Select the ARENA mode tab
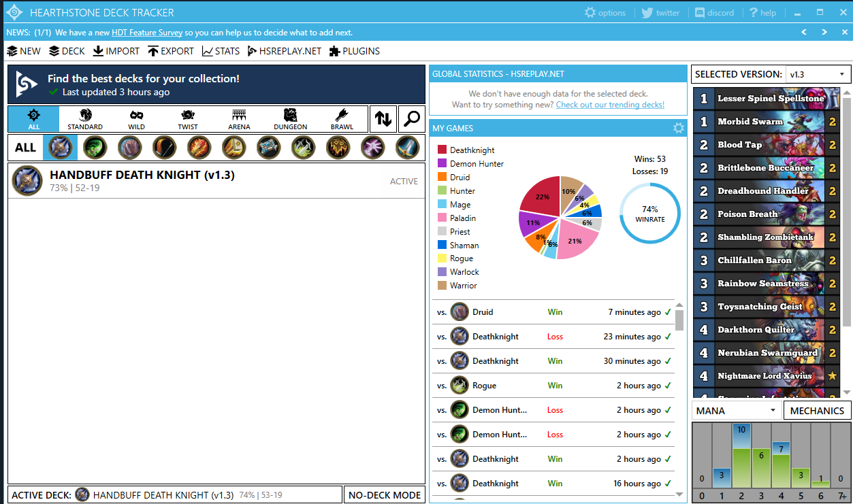853x504 pixels. 239,119
